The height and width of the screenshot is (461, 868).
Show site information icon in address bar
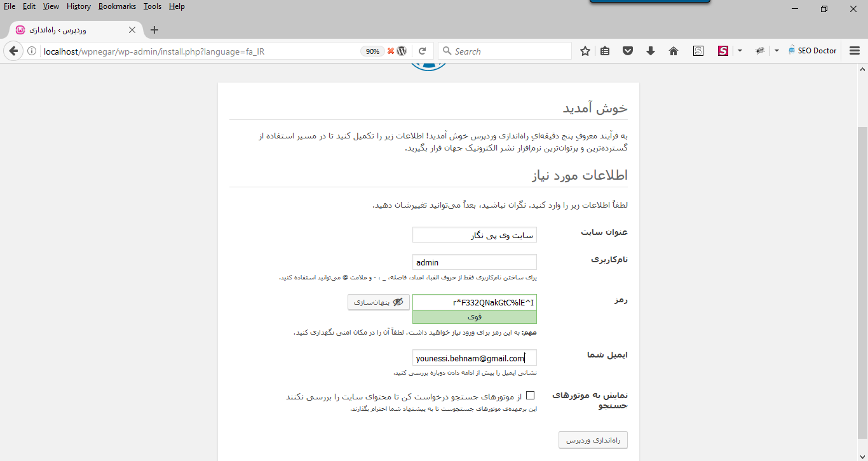[x=32, y=51]
